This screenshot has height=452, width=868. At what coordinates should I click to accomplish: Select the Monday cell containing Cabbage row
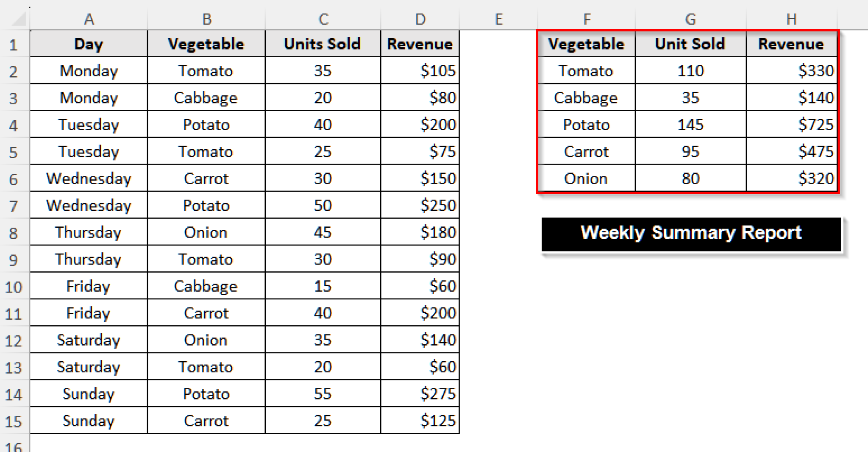tap(89, 98)
